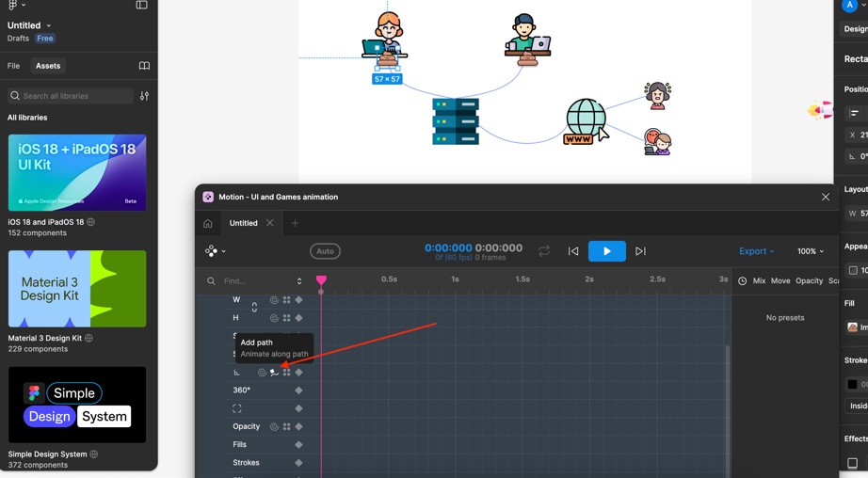868x478 pixels.
Task: Open the asset search filter settings icon
Action: point(144,96)
